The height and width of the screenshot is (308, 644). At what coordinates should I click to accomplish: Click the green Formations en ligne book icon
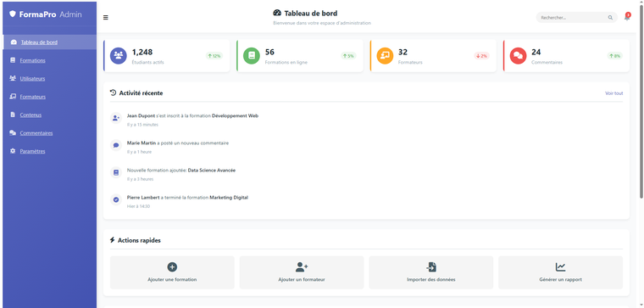(x=252, y=56)
